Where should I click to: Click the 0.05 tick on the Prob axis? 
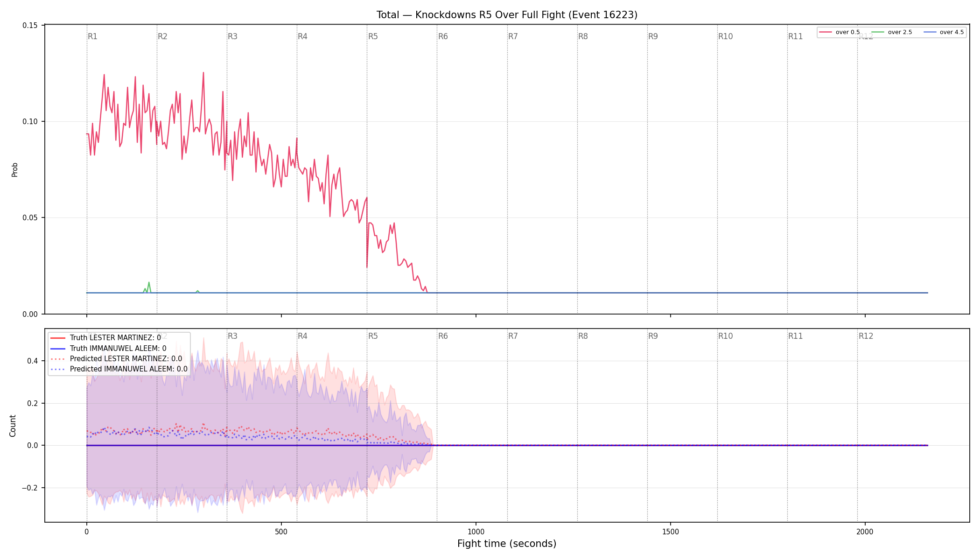[x=30, y=218]
